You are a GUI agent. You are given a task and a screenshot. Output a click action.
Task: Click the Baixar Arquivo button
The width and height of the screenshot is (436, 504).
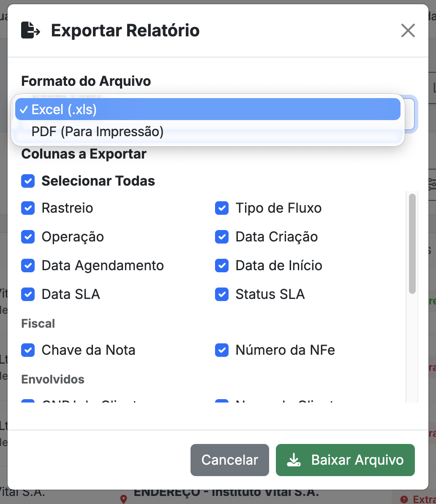(345, 460)
